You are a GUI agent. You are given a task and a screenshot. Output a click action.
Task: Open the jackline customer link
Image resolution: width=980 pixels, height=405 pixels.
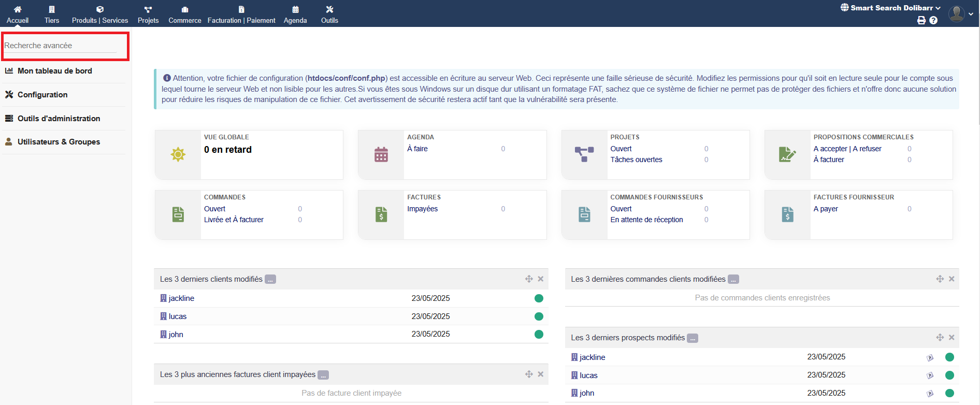point(181,298)
